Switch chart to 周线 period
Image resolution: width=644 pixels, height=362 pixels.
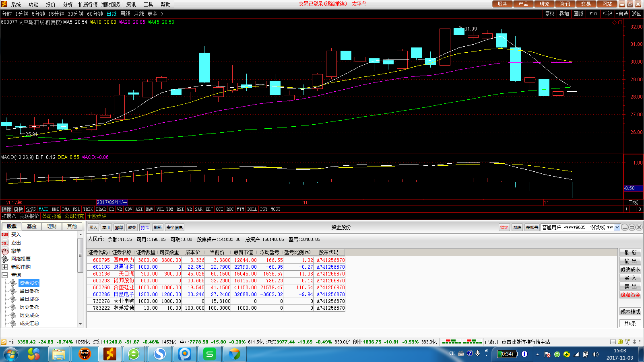pos(125,14)
